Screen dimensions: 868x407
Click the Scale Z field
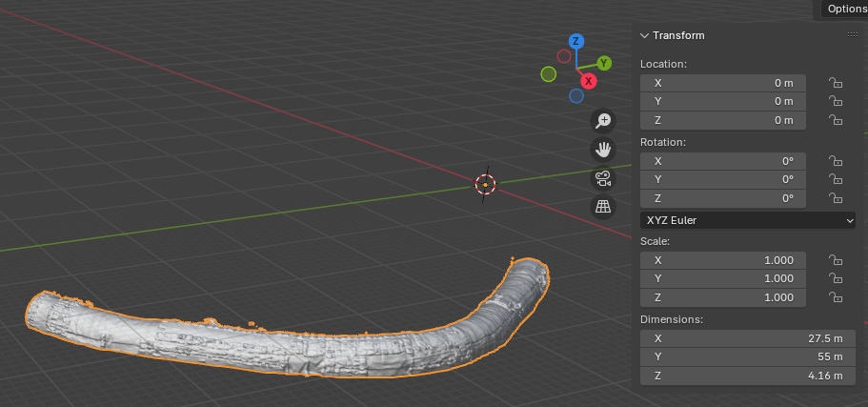[723, 297]
